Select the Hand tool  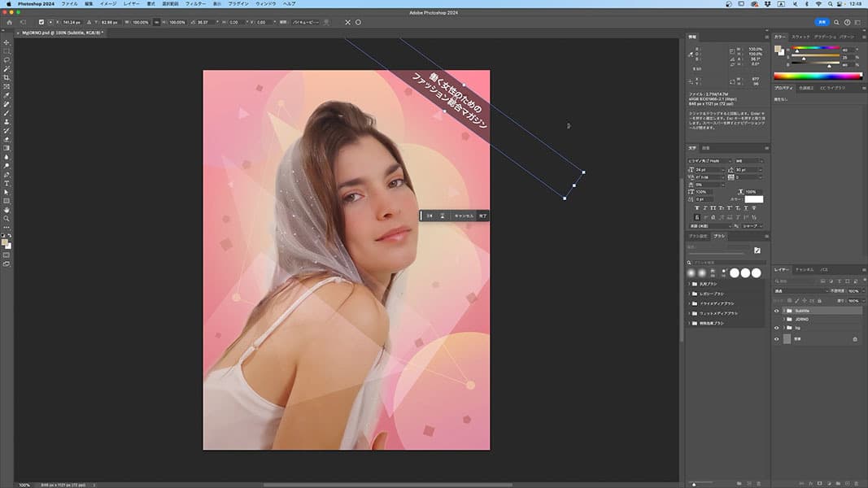(x=7, y=210)
